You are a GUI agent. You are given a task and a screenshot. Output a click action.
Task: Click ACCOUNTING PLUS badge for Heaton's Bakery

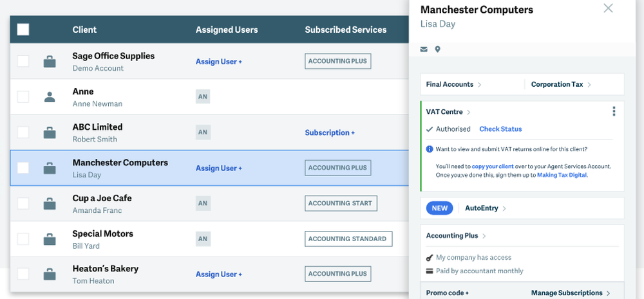337,274
